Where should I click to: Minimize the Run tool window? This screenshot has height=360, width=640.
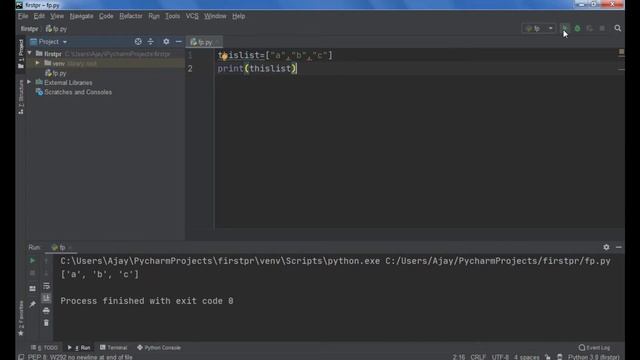pos(619,247)
